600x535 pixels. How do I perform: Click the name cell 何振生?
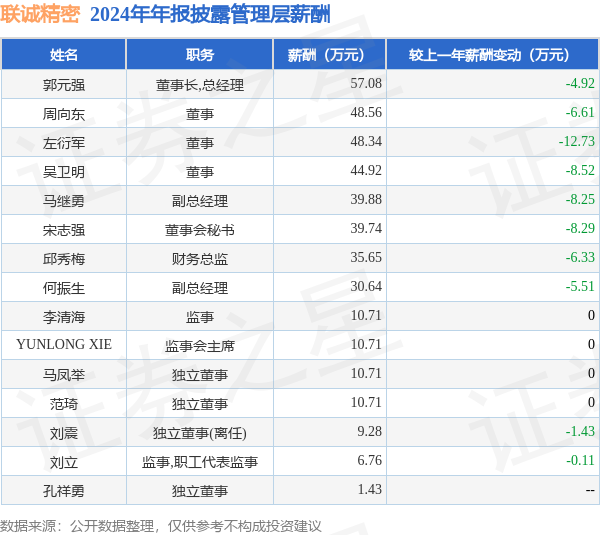tap(64, 288)
